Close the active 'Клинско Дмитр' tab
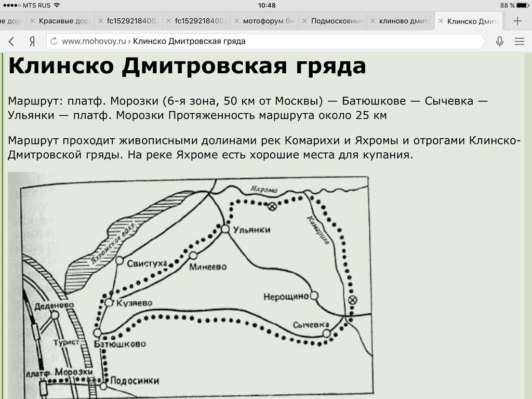 [x=441, y=21]
